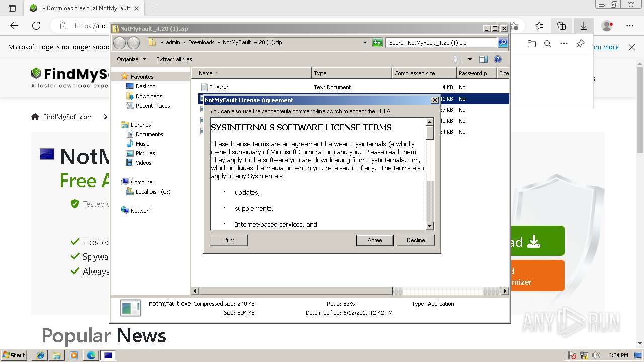644x362 pixels.
Task: Search downloads in Edge flyout
Action: [x=548, y=44]
